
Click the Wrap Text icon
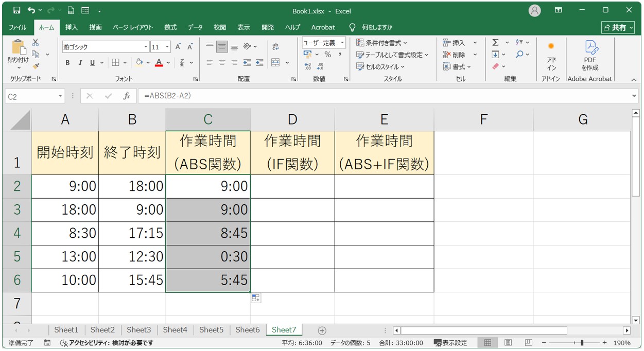click(275, 46)
